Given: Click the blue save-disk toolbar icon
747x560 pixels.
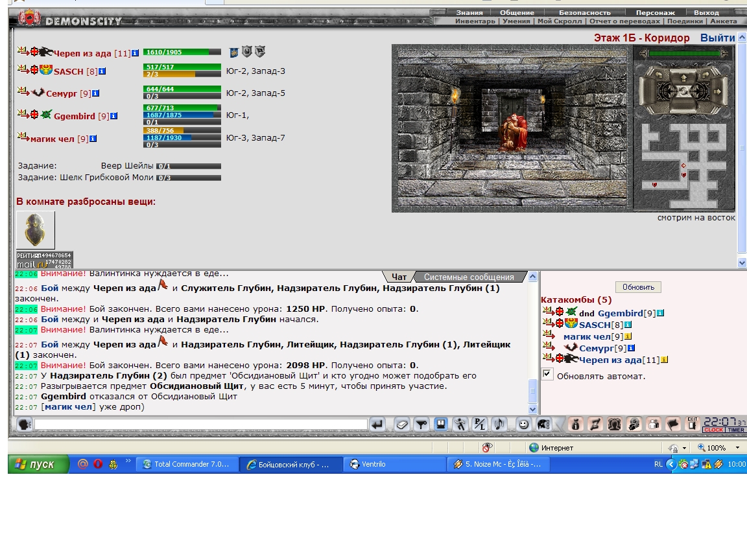Looking at the screenshot, I should pos(441,424).
